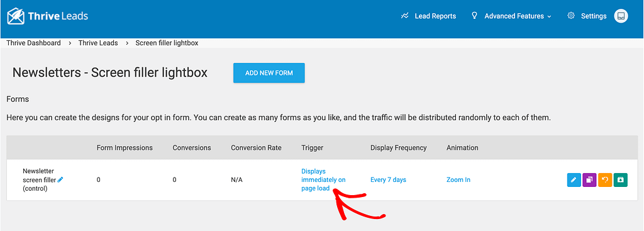This screenshot has width=644, height=231.
Task: Rename form via small pencil icon
Action: (x=60, y=179)
